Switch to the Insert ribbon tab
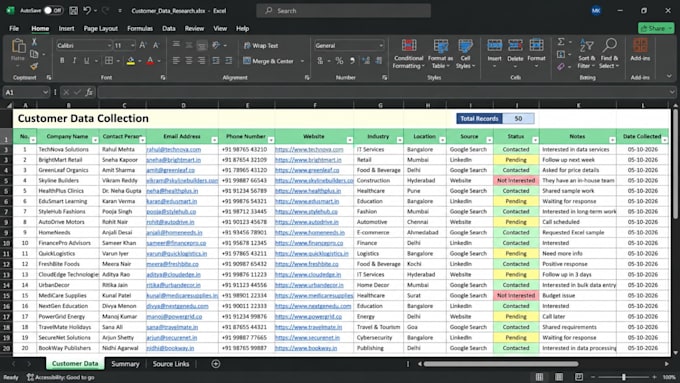The image size is (680, 383). [66, 28]
